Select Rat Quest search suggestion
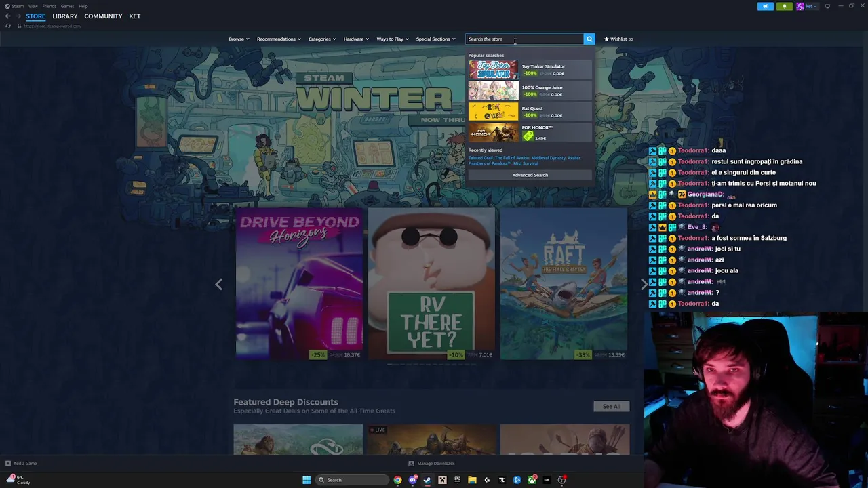868x488 pixels. pos(530,112)
